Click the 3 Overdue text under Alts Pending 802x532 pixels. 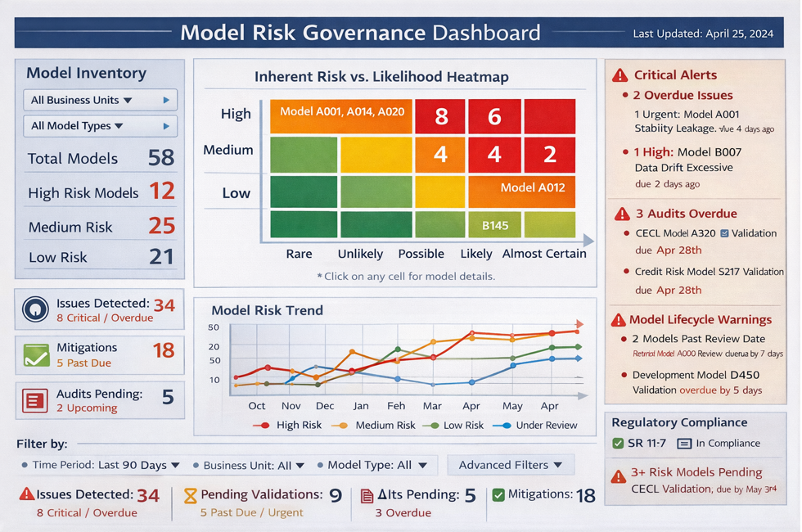click(x=403, y=513)
